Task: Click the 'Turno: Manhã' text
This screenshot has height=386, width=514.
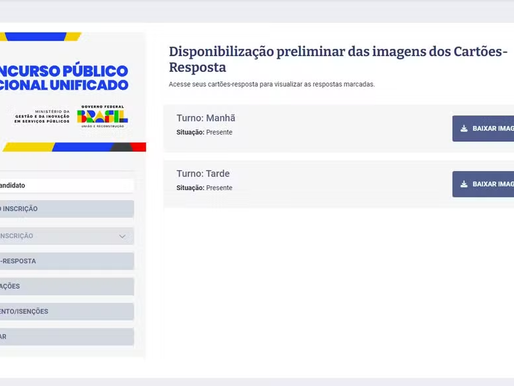Action: pyautogui.click(x=206, y=118)
